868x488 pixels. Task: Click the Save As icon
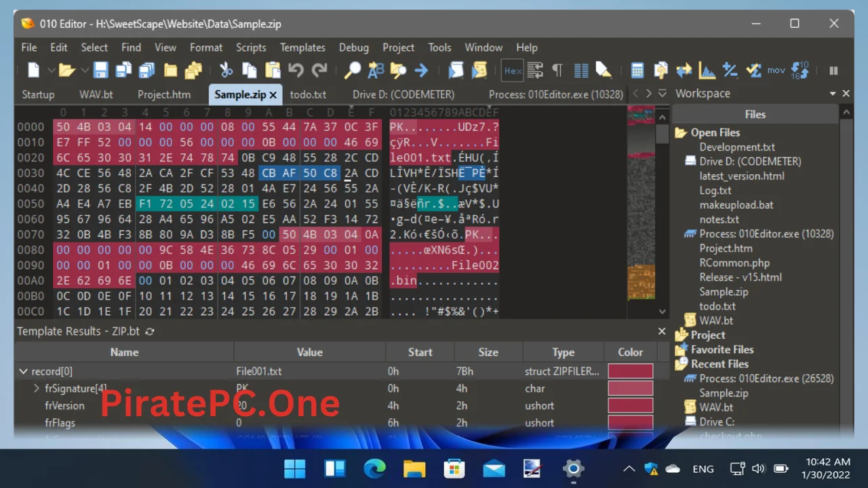(x=123, y=70)
